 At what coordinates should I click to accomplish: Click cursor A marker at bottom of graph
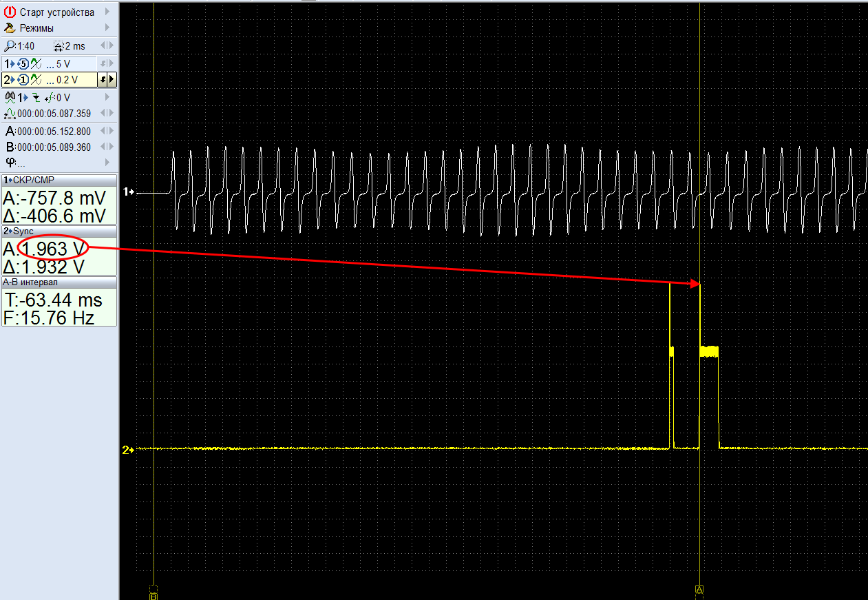(x=699, y=590)
